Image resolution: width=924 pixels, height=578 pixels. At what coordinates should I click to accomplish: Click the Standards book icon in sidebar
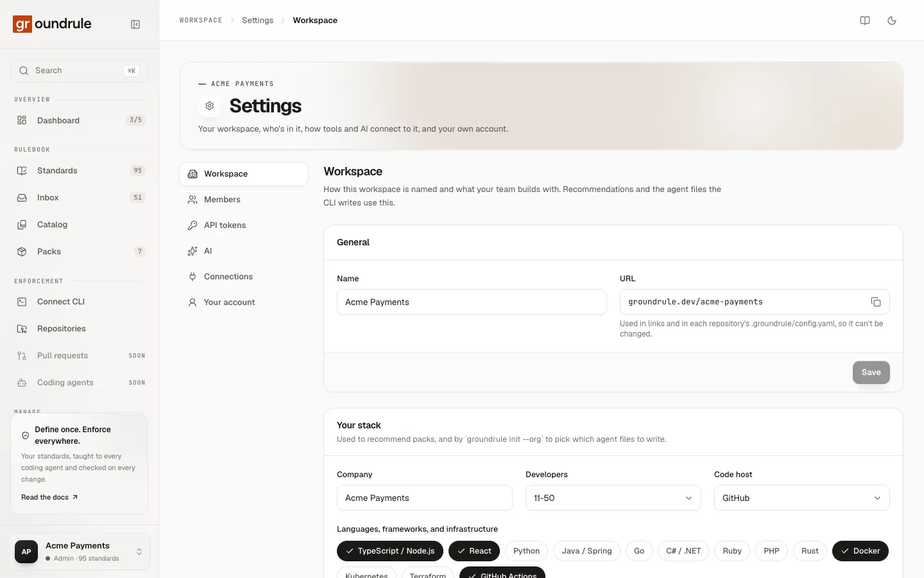coord(22,171)
